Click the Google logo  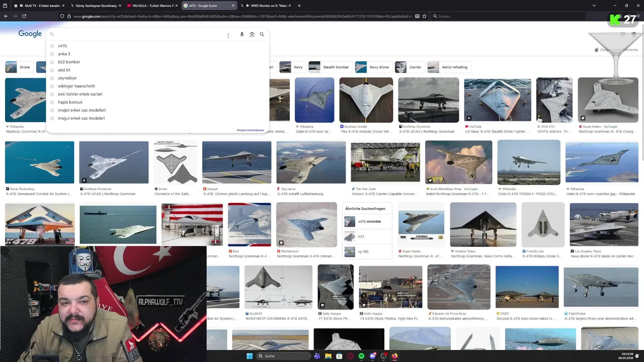(30, 34)
